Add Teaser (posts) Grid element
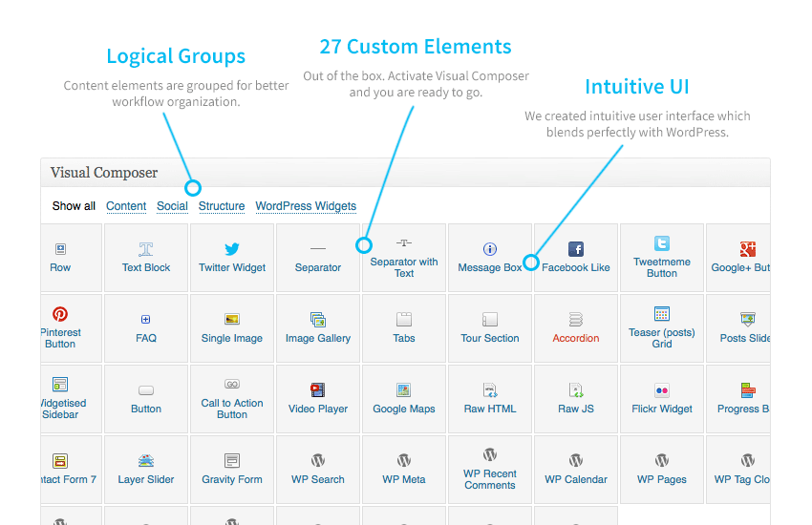This screenshot has width=812, height=525. click(662, 328)
